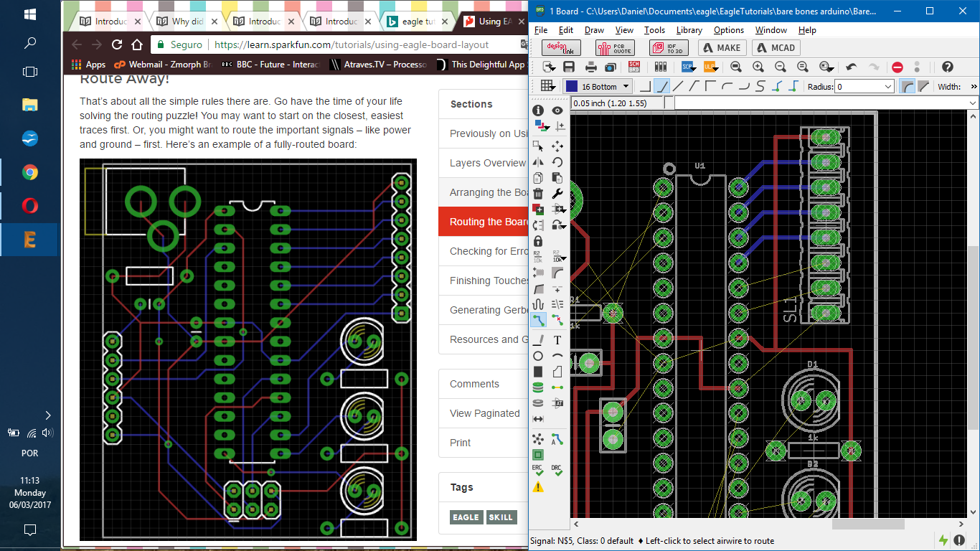Click the blue layer color swatch

pos(572,87)
